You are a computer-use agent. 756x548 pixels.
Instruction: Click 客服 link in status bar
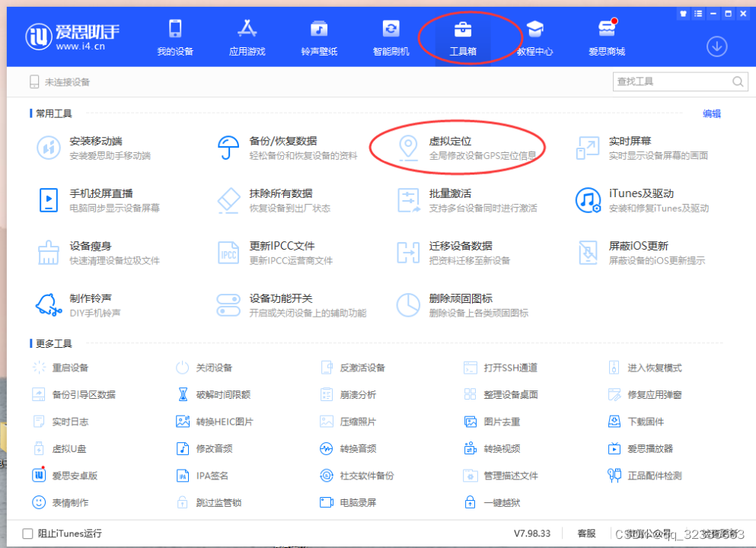pos(586,534)
